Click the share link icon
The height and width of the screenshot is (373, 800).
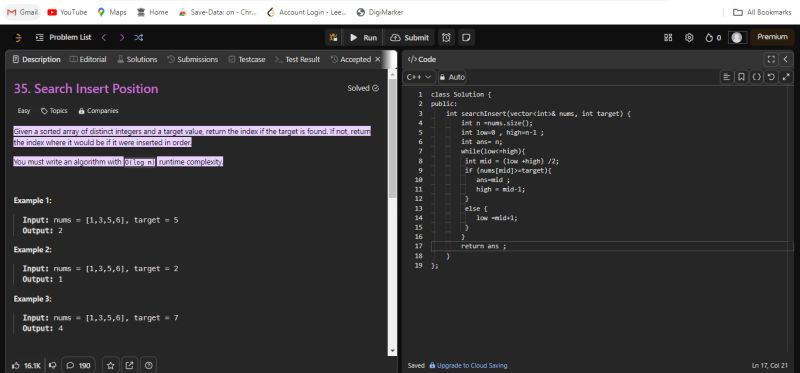pos(130,365)
